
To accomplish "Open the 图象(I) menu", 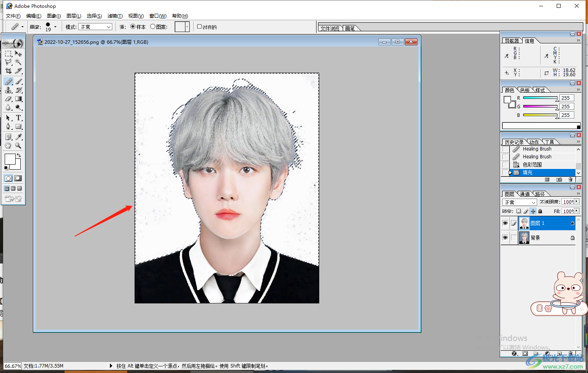I will [x=54, y=16].
